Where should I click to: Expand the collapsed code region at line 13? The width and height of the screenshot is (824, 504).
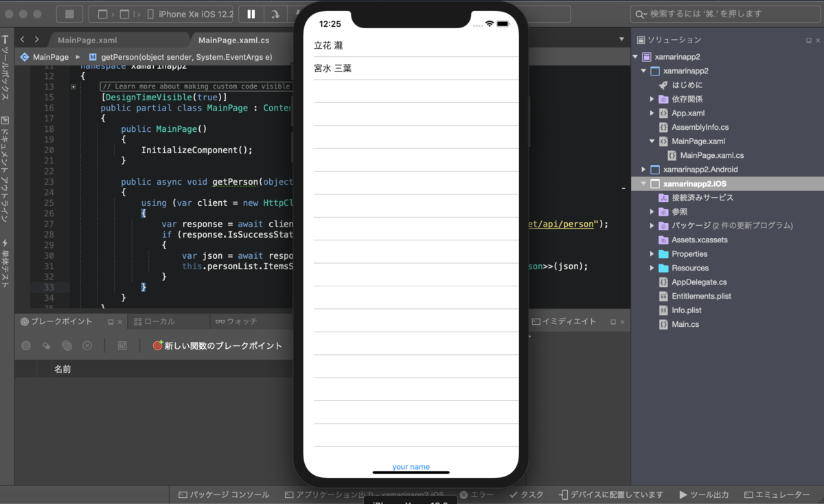(73, 87)
